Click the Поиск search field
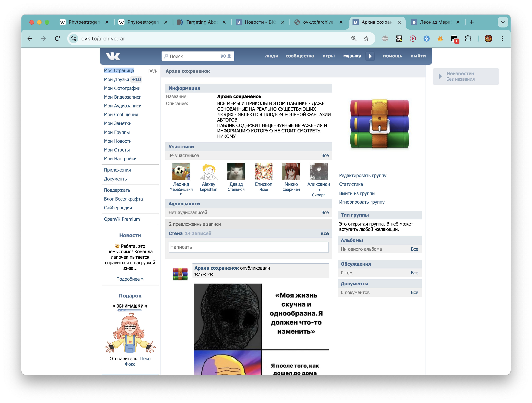Image resolution: width=532 pixels, height=403 pixels. (198, 56)
